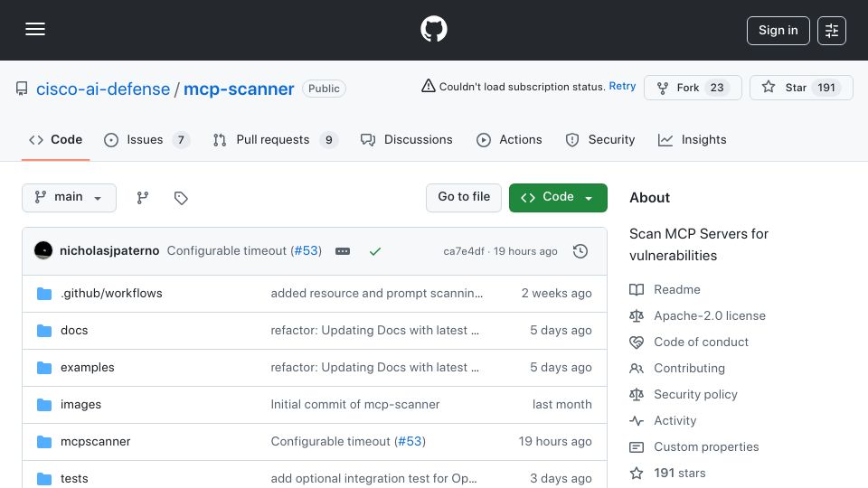Open the cisco-ai-defense organization link
Viewport: 868px width, 488px height.
pos(103,89)
